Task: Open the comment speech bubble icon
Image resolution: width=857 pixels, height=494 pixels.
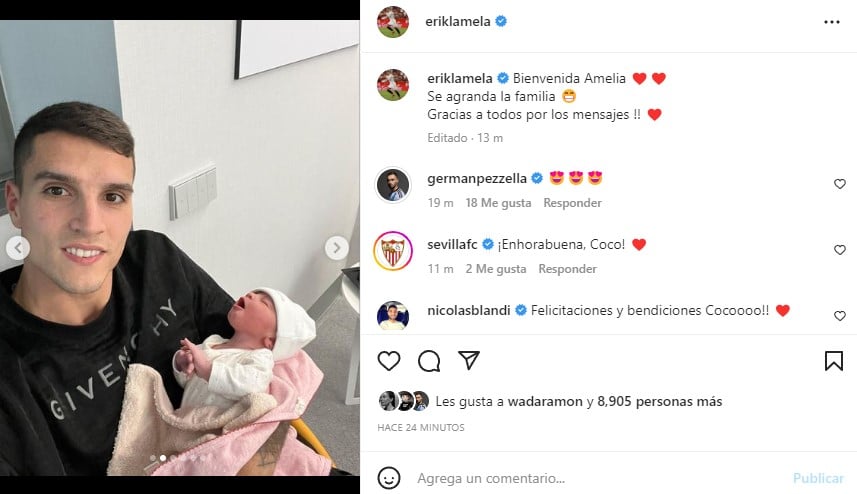Action: [x=429, y=361]
